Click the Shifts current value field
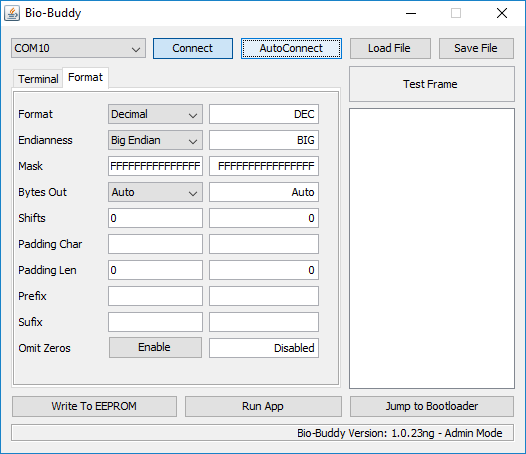Image resolution: width=526 pixels, height=454 pixels. coord(264,218)
